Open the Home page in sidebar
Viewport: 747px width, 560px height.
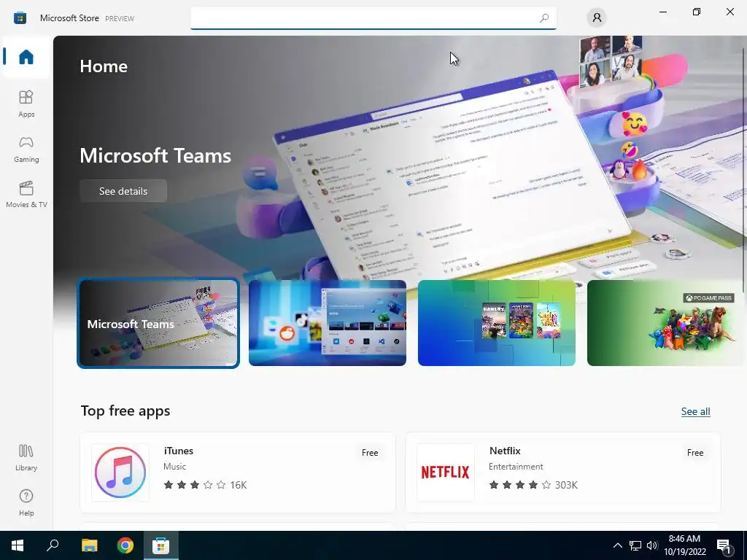pos(26,57)
